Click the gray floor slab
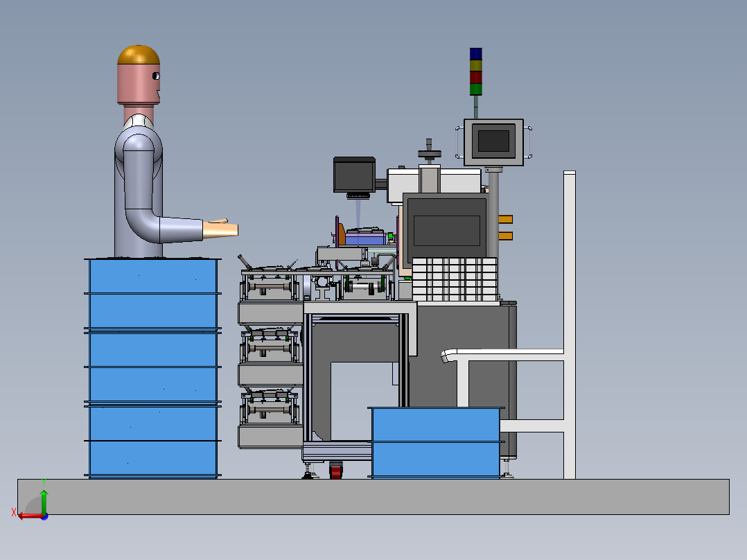The image size is (747, 560). pos(373,497)
